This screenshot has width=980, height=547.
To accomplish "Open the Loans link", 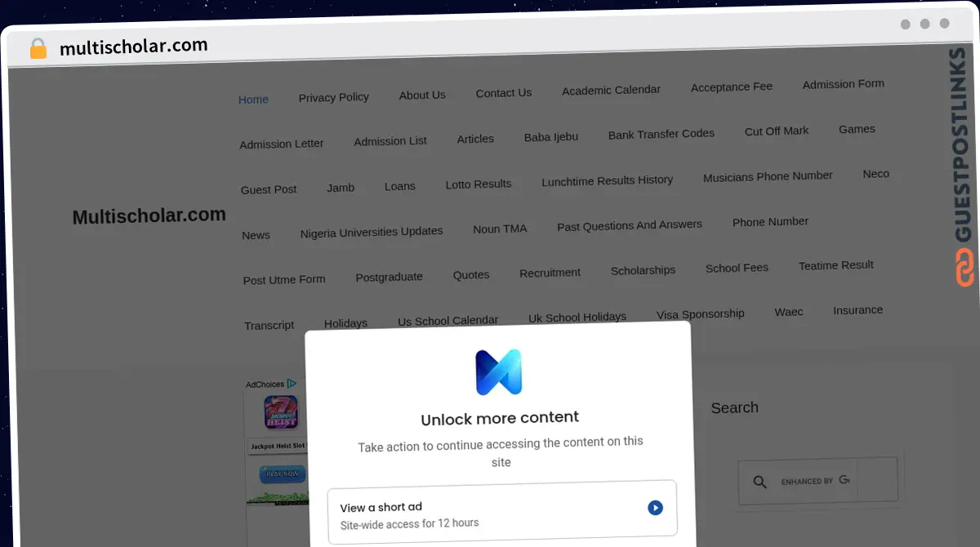I will coord(399,186).
